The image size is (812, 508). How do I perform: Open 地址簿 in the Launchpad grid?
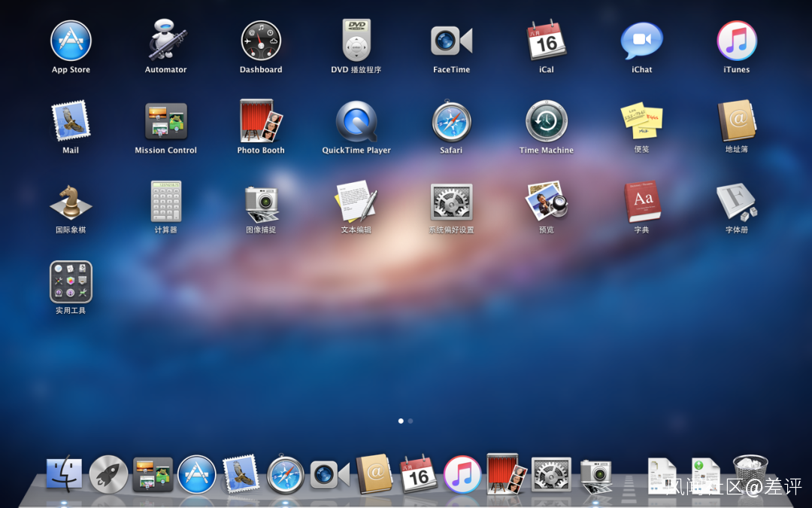pos(736,120)
